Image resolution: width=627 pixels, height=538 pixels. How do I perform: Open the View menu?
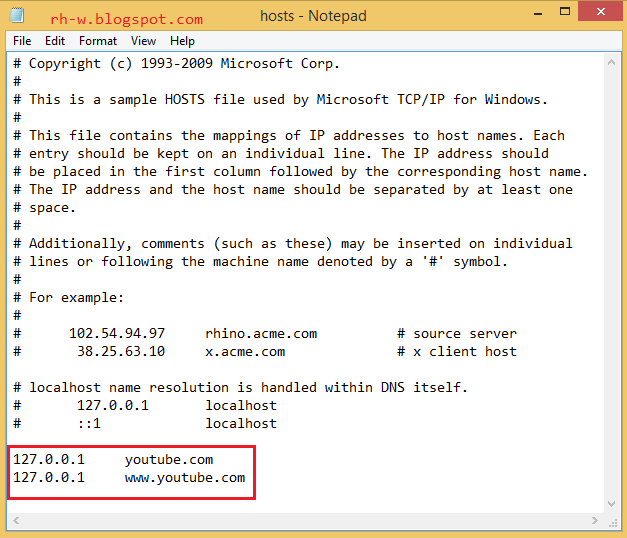point(143,41)
